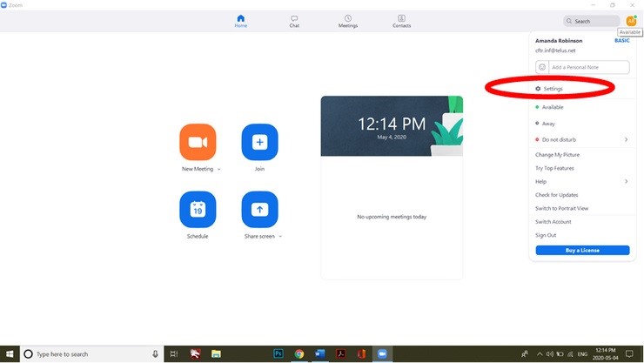Open Settings from the profile menu
The height and width of the screenshot is (363, 644).
pyautogui.click(x=549, y=89)
